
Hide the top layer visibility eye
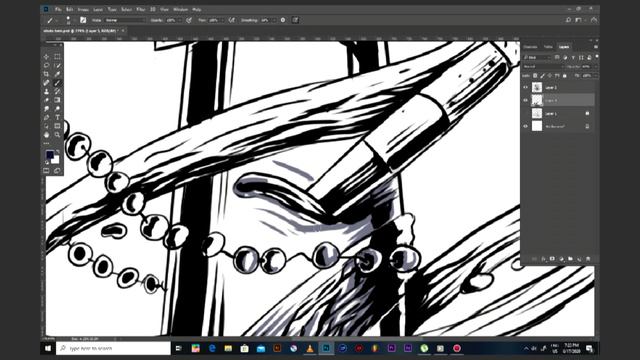pyautogui.click(x=526, y=87)
